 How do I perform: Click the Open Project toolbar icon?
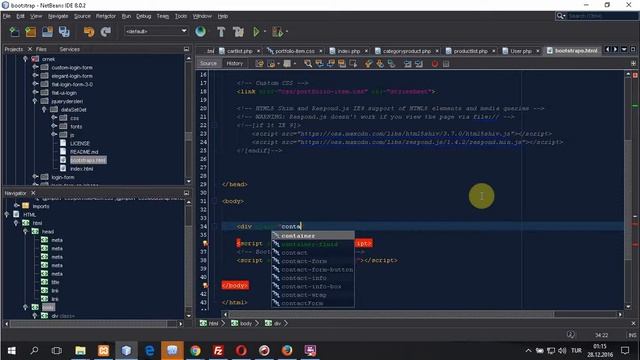coord(47,31)
